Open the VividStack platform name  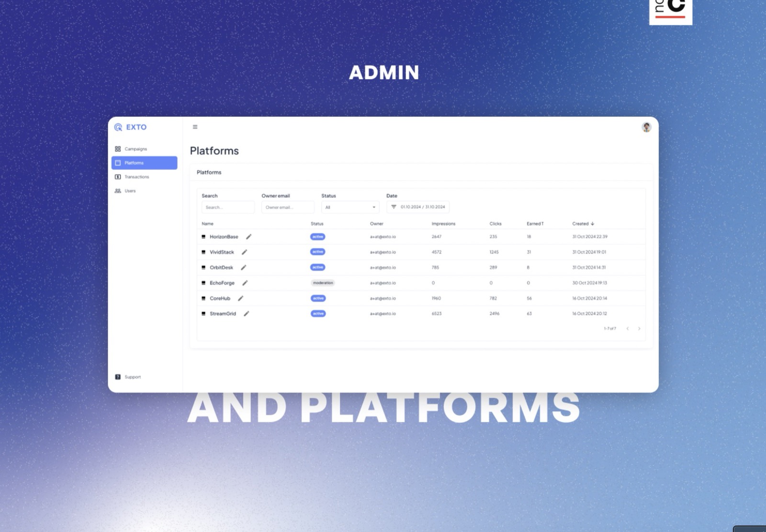click(222, 252)
